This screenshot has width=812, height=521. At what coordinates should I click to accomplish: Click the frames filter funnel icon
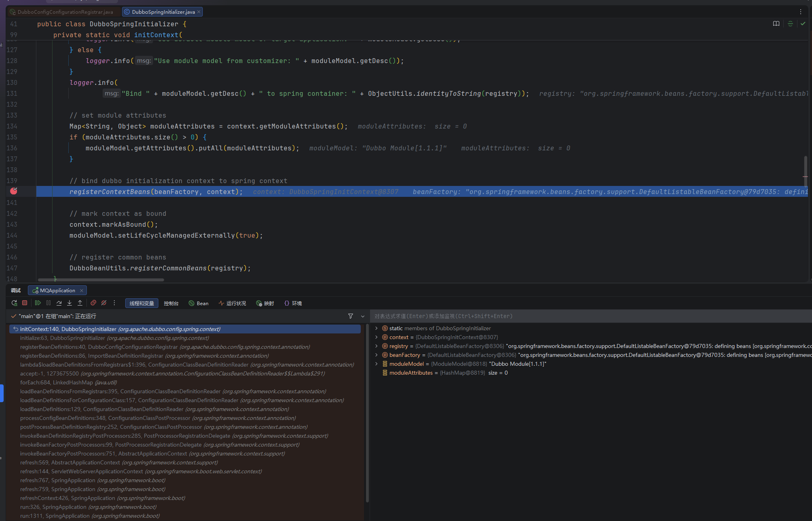[x=351, y=316]
